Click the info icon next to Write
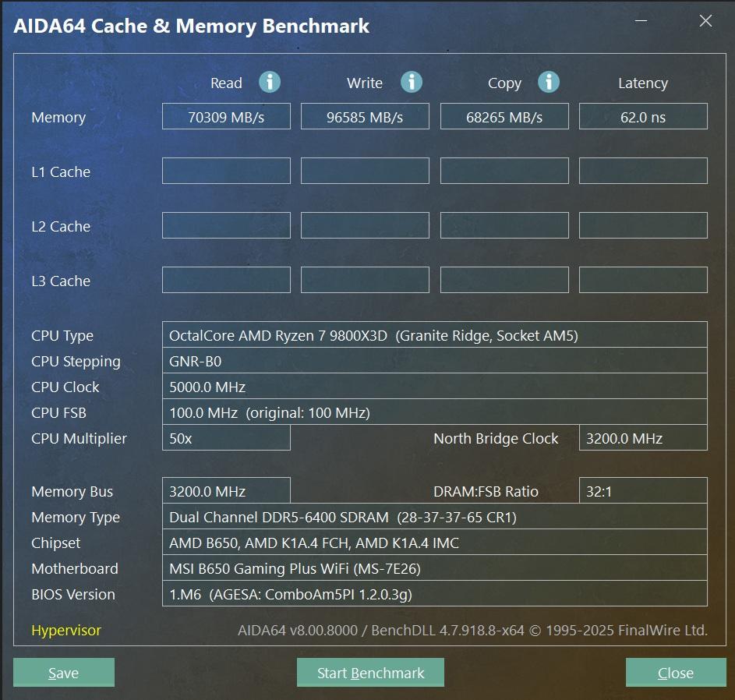 tap(411, 82)
